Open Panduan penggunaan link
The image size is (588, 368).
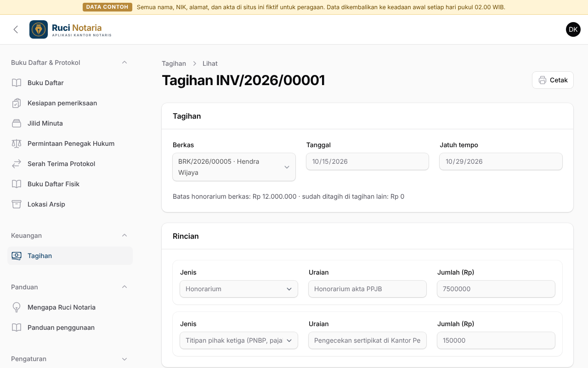click(70, 328)
